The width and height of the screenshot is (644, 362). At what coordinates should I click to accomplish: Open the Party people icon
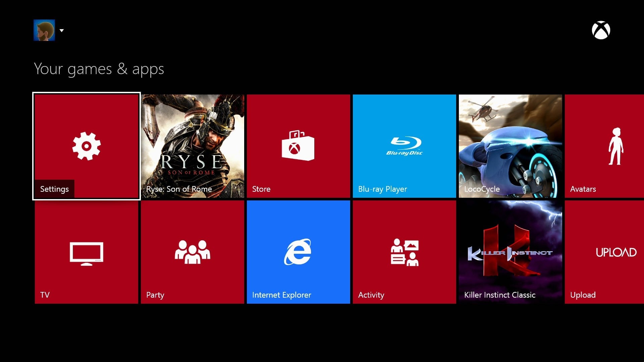click(192, 252)
